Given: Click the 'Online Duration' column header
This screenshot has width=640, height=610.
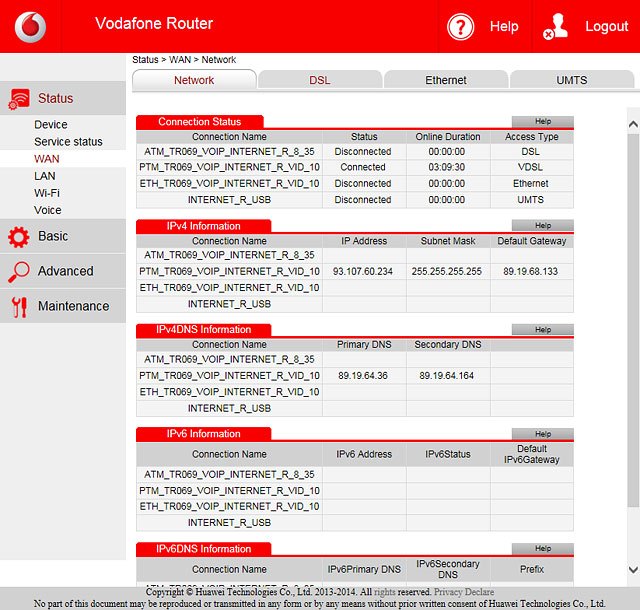Looking at the screenshot, I should (x=448, y=137).
